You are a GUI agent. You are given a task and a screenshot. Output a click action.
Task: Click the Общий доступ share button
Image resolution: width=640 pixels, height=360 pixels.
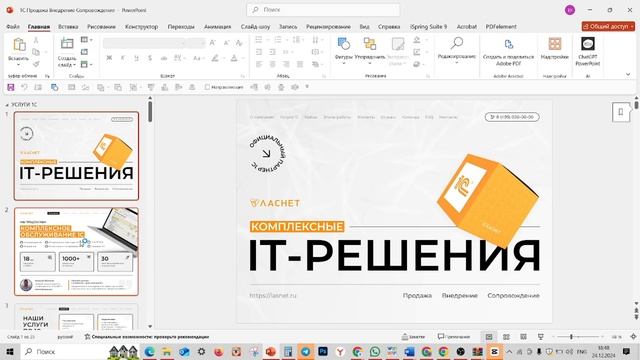coord(608,27)
